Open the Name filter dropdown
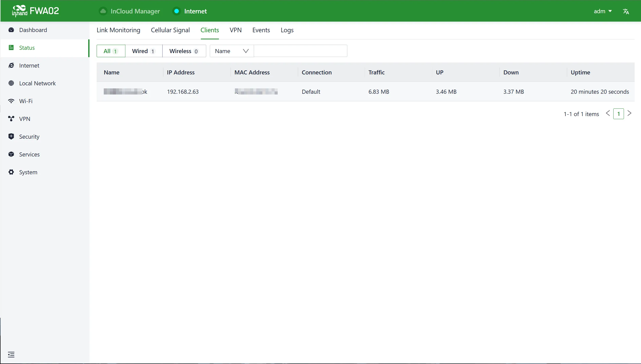Screen dimensions: 641x364 point(232,51)
